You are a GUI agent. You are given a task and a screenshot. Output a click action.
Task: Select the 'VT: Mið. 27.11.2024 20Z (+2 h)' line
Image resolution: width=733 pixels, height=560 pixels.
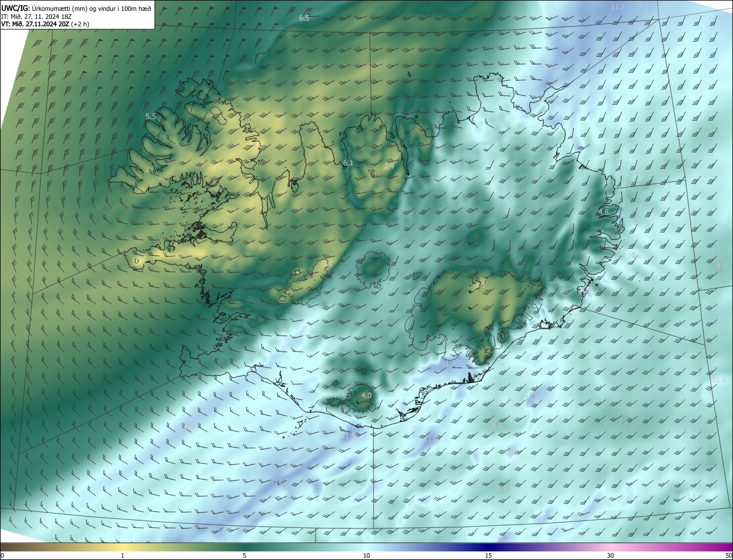[45, 24]
